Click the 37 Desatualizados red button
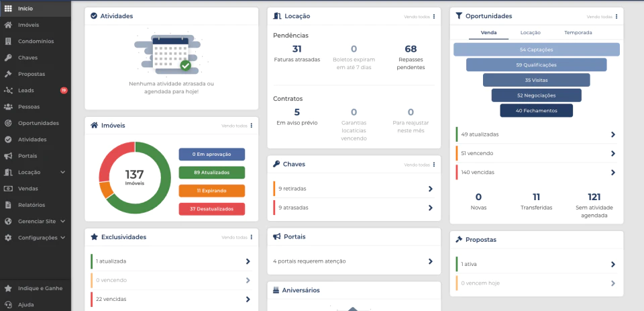Screen dimensions: 644x311 pos(211,209)
